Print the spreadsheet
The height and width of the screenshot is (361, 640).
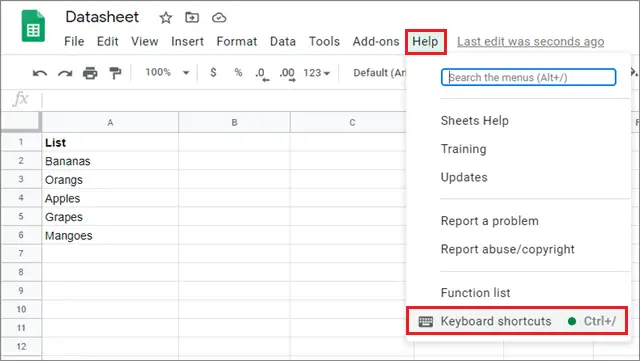[90, 73]
